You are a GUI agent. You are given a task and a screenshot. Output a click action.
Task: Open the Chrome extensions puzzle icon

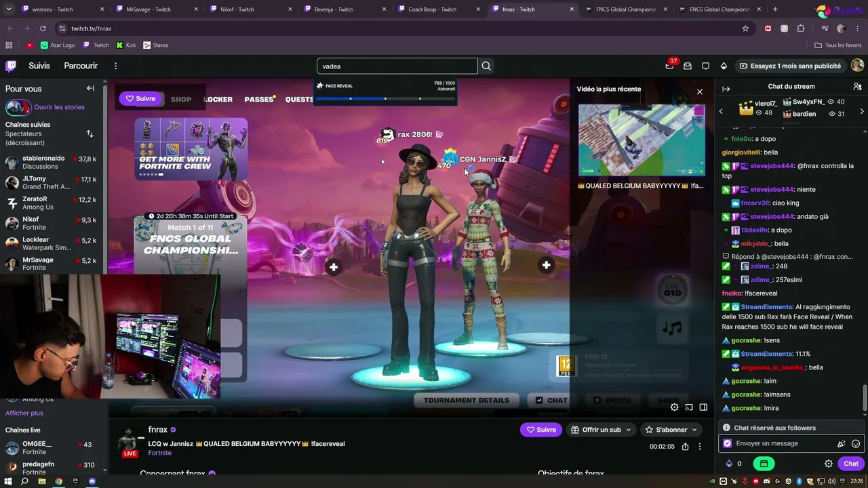point(801,28)
